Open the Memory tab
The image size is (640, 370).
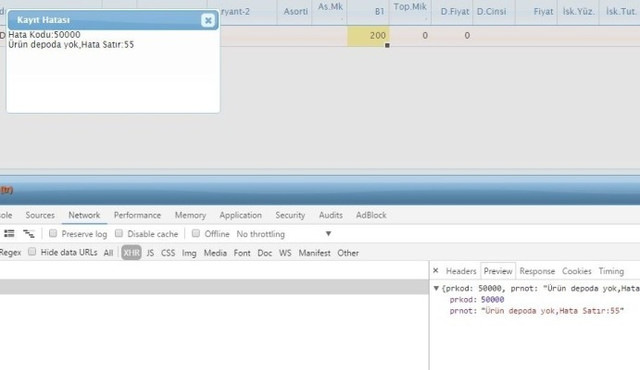click(x=190, y=215)
